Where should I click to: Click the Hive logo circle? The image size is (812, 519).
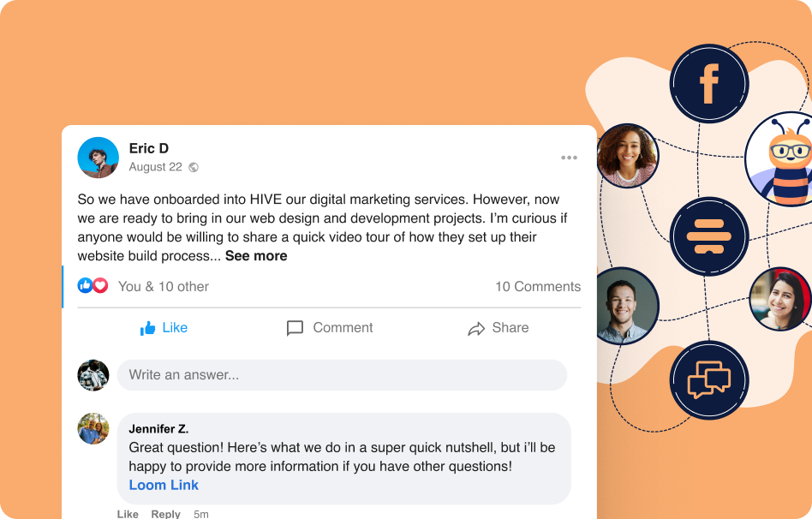tap(709, 236)
